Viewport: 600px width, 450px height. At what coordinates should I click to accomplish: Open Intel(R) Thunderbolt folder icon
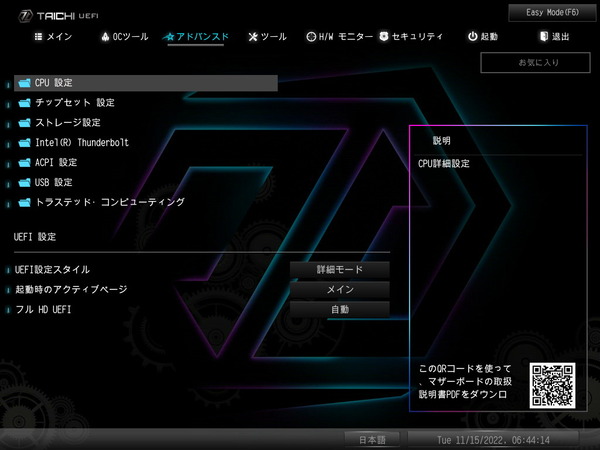pos(25,143)
